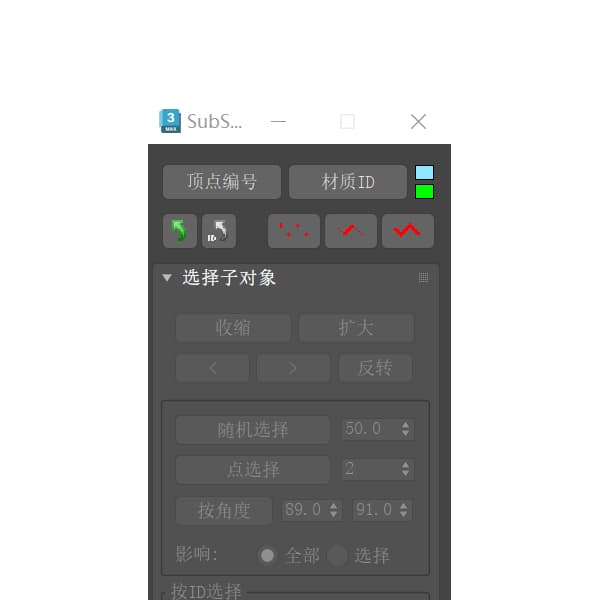Click the 随机选择 percentage spinner arrows

[x=406, y=429]
